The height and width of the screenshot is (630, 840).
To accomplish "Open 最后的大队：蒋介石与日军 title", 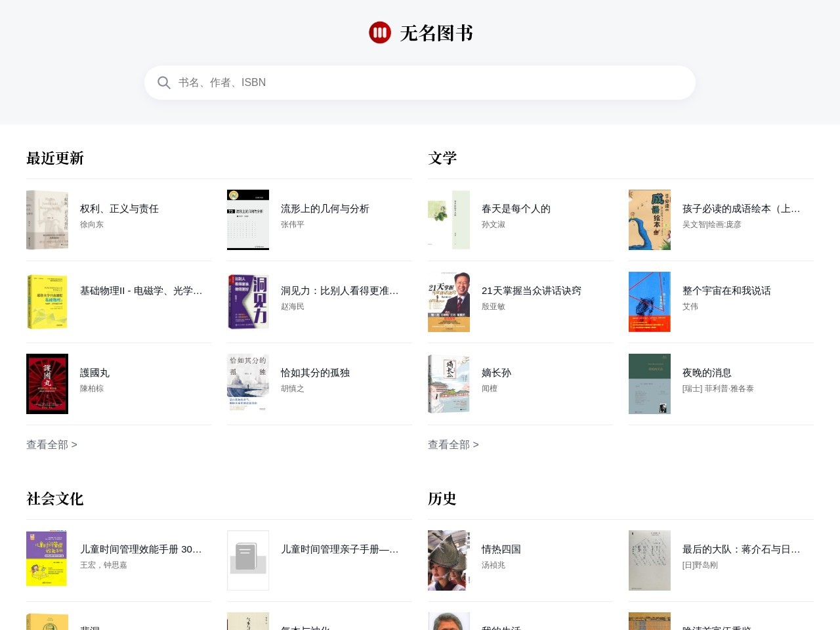I will (x=741, y=549).
